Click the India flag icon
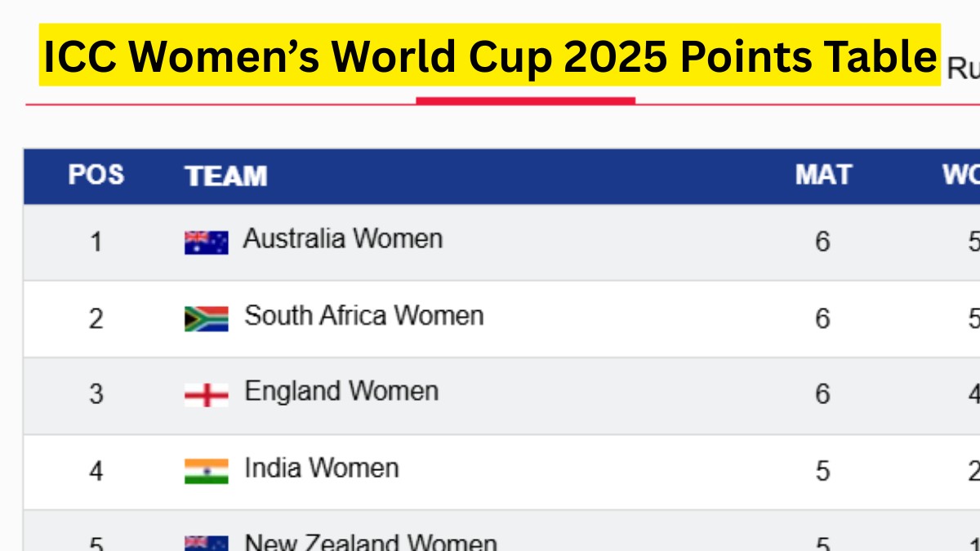Screen dimensions: 980x551 click(x=206, y=471)
